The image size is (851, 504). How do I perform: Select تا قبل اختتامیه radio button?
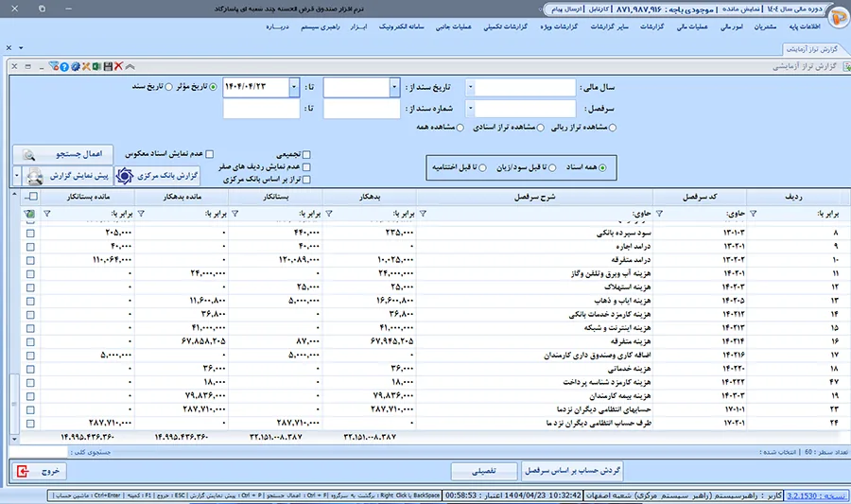pyautogui.click(x=482, y=167)
